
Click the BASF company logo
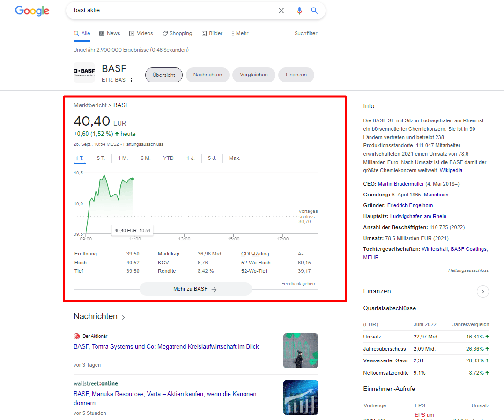(84, 73)
